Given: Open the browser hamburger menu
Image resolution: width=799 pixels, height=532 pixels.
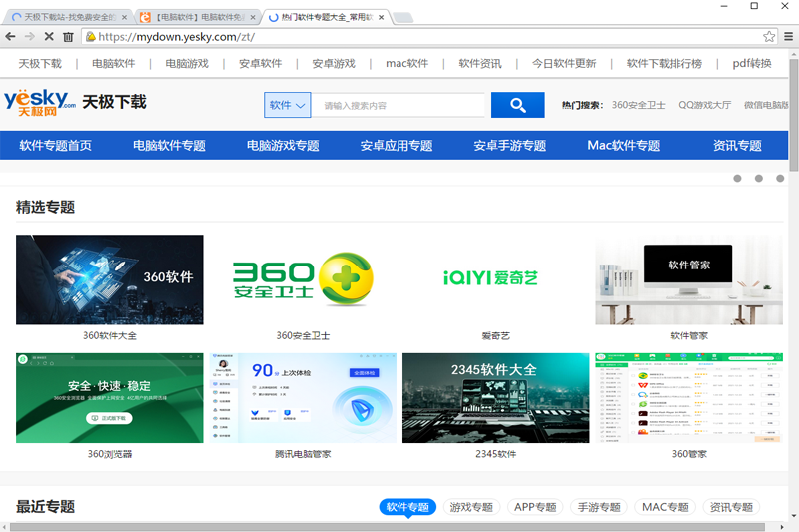Looking at the screenshot, I should coord(788,37).
